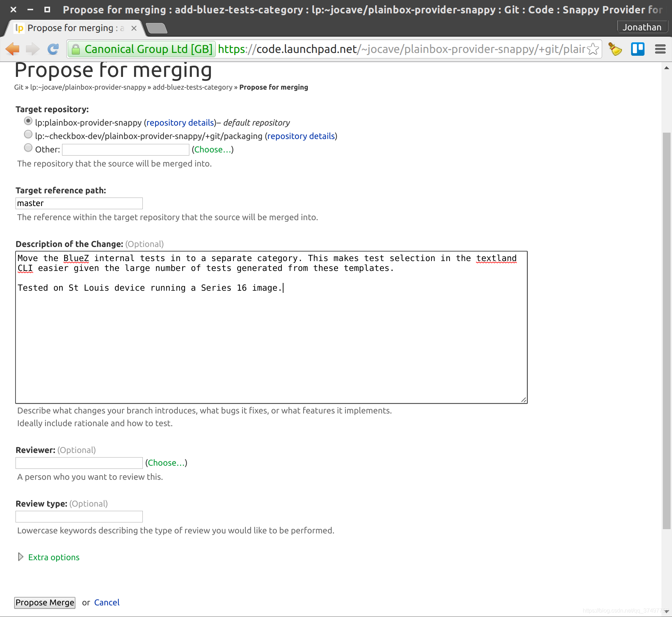The image size is (672, 617).
Task: Reload the page with the refresh icon
Action: pos(53,49)
